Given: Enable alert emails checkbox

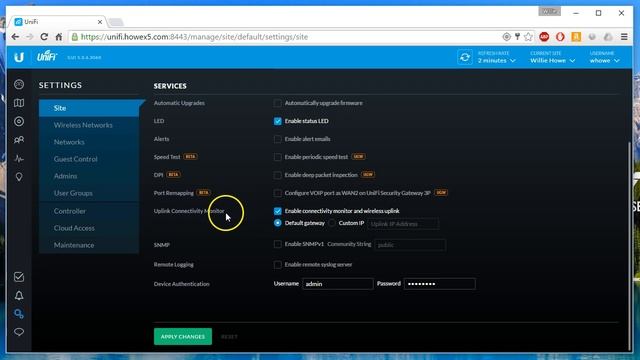Looking at the screenshot, I should click(x=278, y=139).
